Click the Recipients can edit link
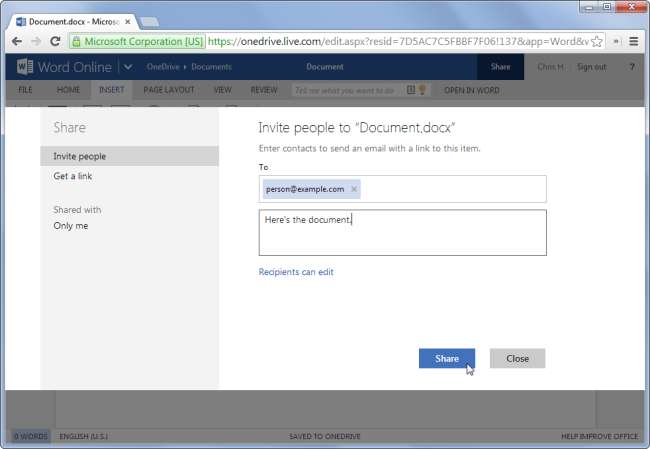Image resolution: width=650 pixels, height=449 pixels. click(x=296, y=272)
